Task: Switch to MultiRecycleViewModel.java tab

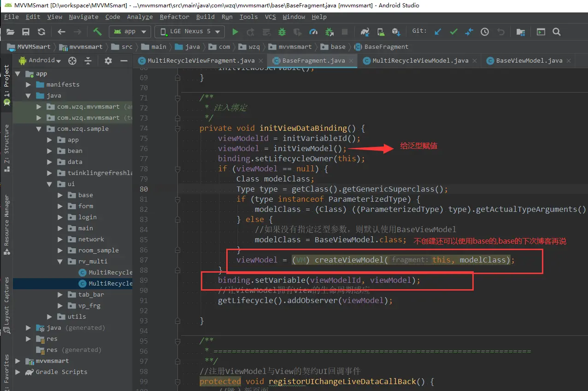Action: click(420, 61)
